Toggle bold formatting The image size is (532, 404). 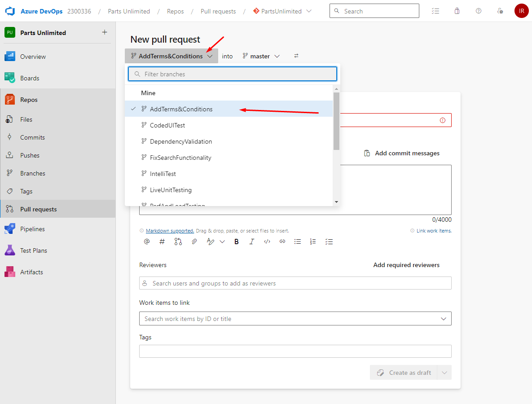tap(237, 242)
